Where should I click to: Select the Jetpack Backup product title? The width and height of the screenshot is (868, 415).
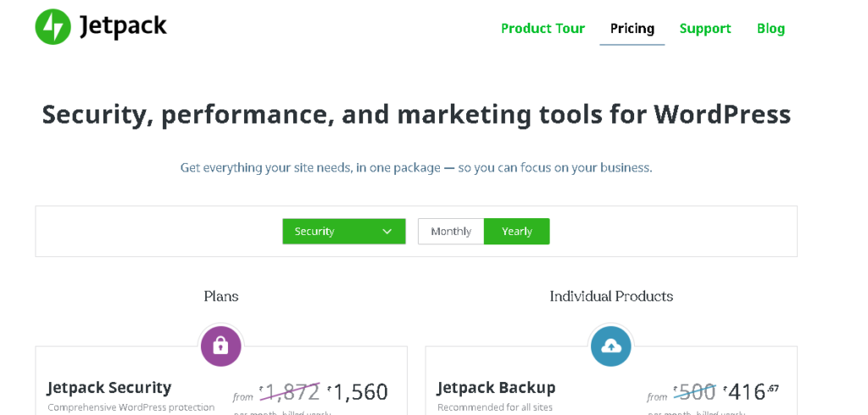(496, 387)
